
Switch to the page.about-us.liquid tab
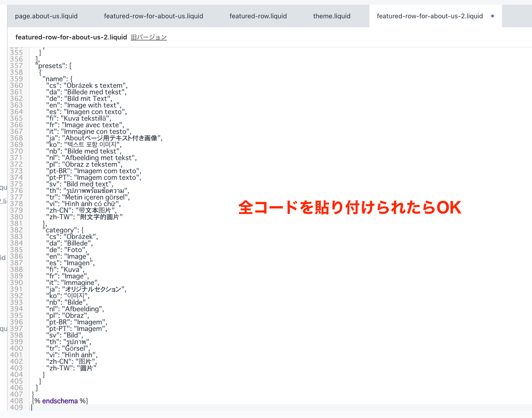click(46, 16)
